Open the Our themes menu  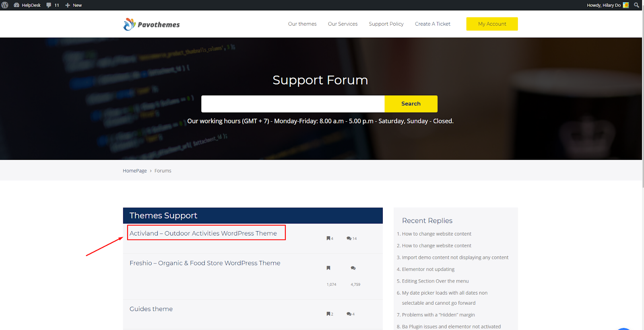[302, 24]
